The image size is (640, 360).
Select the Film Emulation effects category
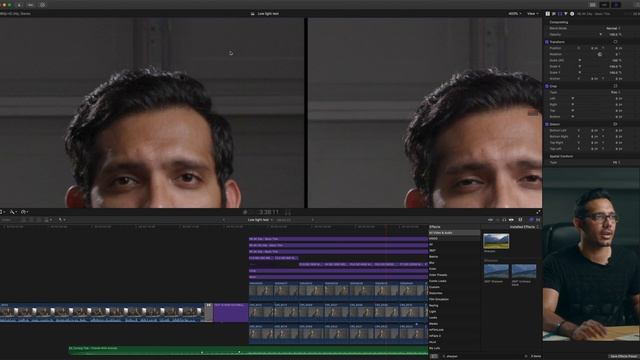point(439,299)
